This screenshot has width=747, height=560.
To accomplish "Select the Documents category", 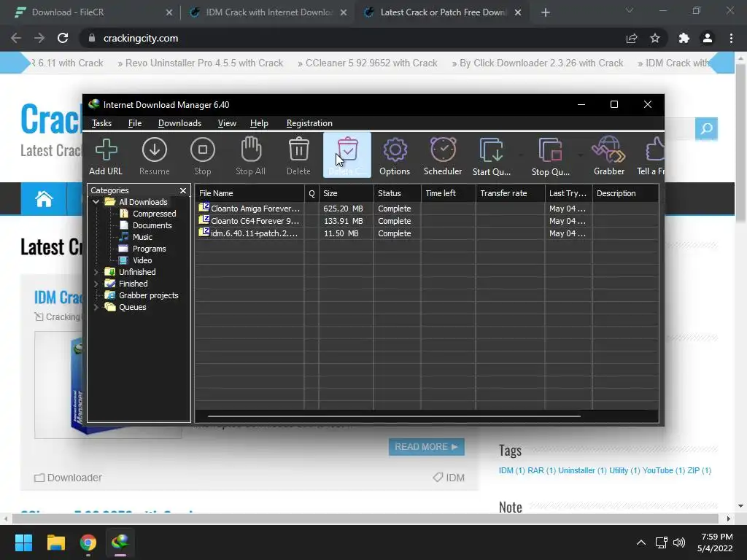I will pyautogui.click(x=152, y=225).
